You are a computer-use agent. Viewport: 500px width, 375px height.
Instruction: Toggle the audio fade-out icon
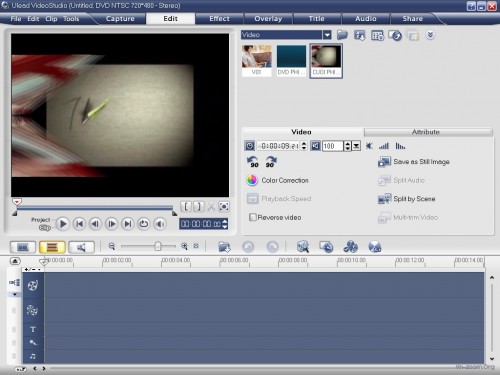coord(400,146)
